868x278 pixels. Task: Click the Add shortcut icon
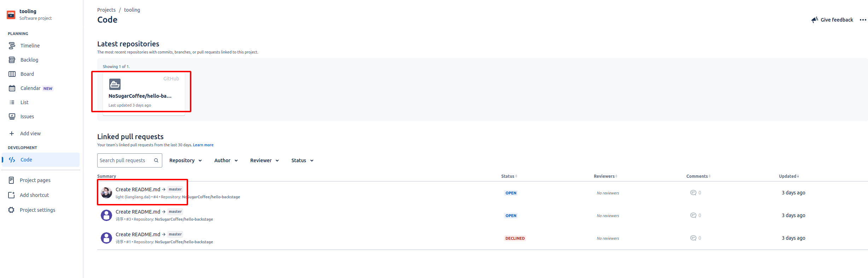click(x=11, y=195)
